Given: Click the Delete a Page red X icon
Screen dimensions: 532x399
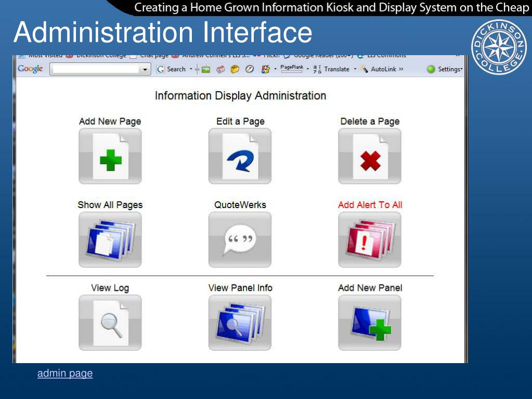Looking at the screenshot, I should [369, 156].
